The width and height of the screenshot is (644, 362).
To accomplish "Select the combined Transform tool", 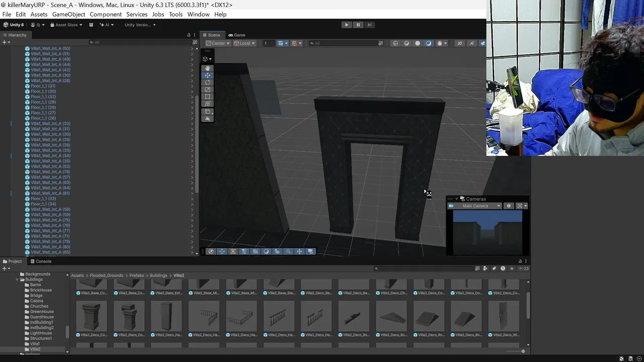I will point(207,104).
